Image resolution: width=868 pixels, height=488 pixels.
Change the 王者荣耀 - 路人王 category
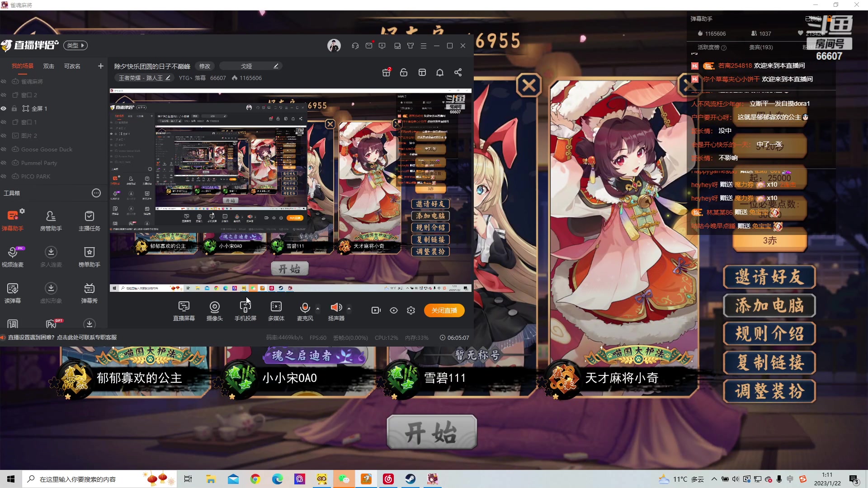144,78
